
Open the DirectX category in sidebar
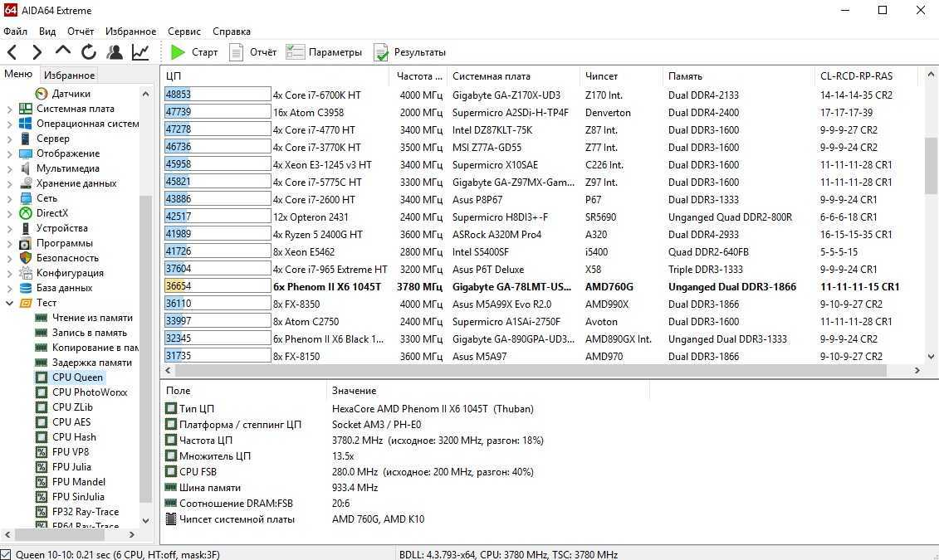[x=51, y=213]
